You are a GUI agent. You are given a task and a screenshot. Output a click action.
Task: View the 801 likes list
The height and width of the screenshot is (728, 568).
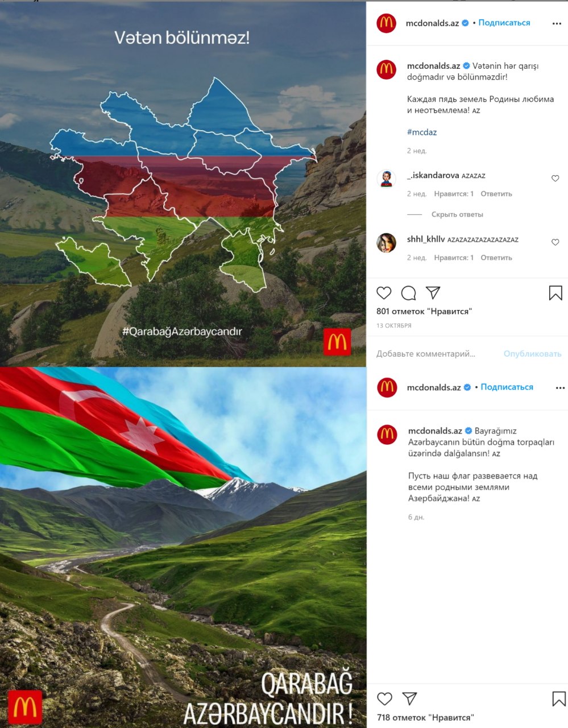(x=424, y=311)
